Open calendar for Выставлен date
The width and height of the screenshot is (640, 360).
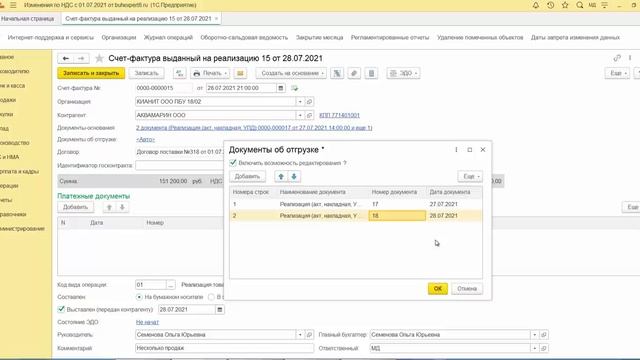220,309
